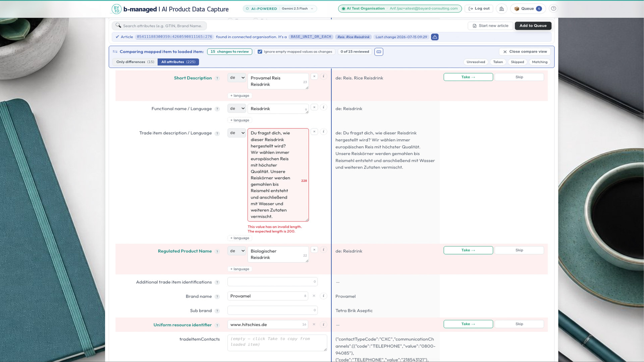The width and height of the screenshot is (644, 362).
Task: Open language dropdown for Short Description
Action: (x=237, y=78)
